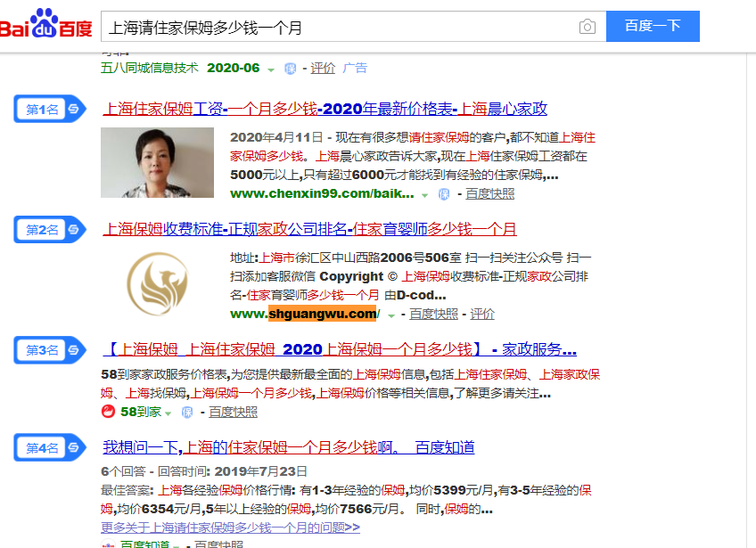Open the 百度知道 question result title
756x548 pixels.
(288, 447)
